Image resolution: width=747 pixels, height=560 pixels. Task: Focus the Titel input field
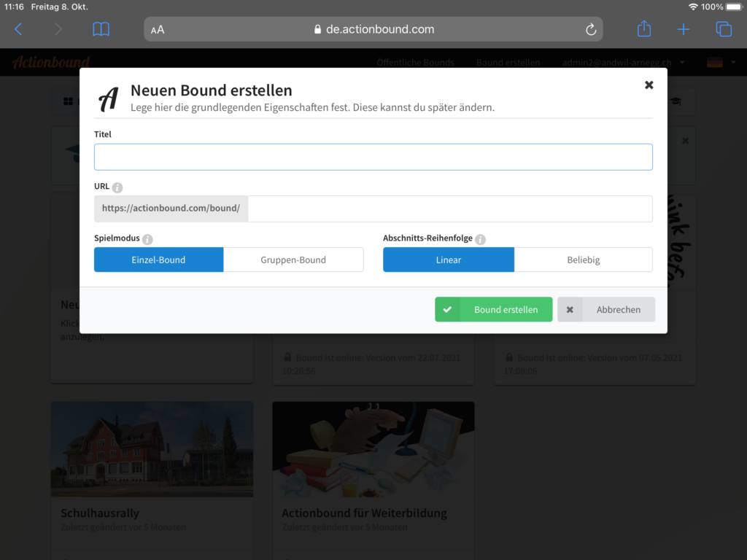click(373, 157)
